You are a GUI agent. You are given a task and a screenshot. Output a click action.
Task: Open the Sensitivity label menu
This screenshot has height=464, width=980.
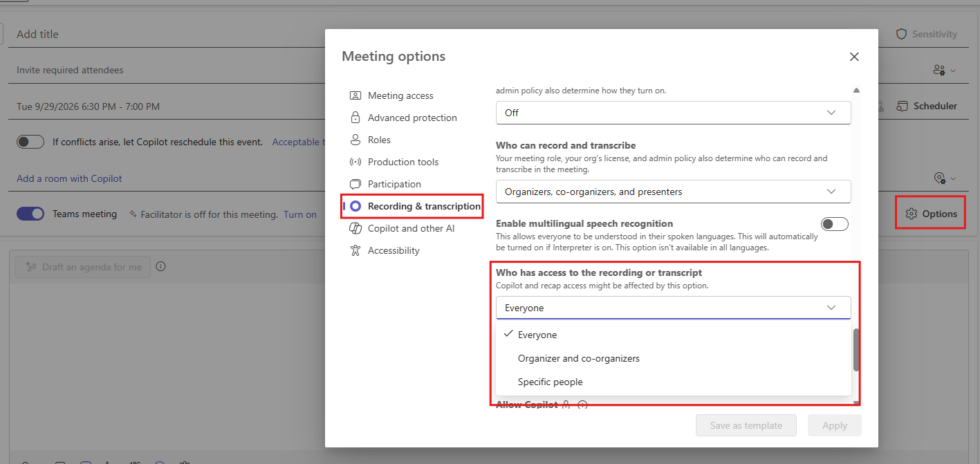[x=926, y=34]
